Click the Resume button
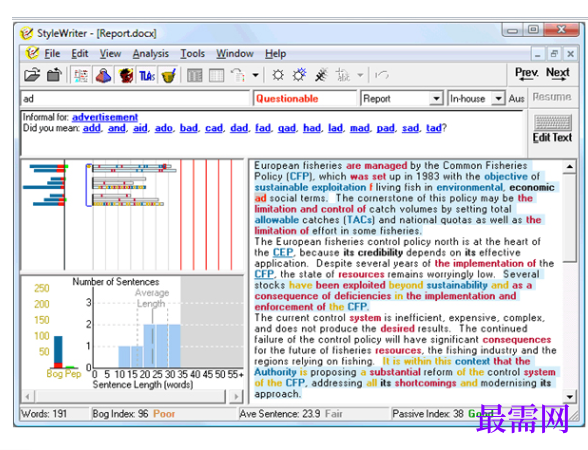Image resolution: width=588 pixels, height=450 pixels. click(552, 97)
